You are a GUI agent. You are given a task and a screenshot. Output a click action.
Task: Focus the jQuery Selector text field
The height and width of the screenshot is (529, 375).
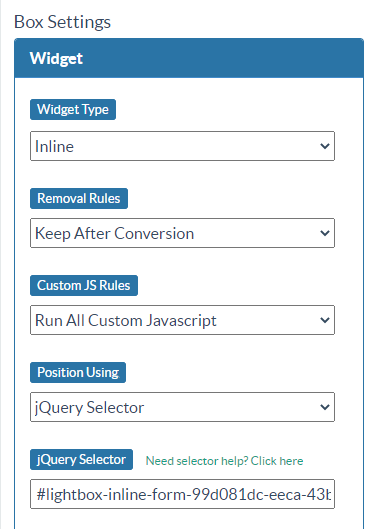pyautogui.click(x=182, y=494)
